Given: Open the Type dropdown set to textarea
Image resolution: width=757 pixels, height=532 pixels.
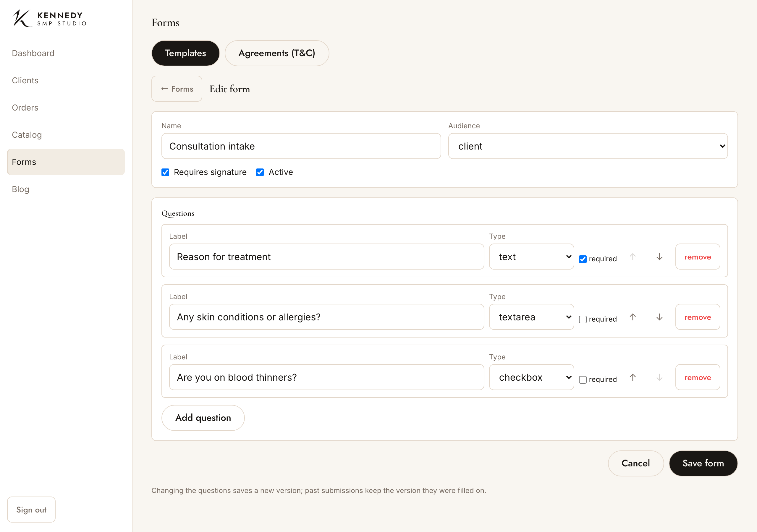Looking at the screenshot, I should (531, 317).
